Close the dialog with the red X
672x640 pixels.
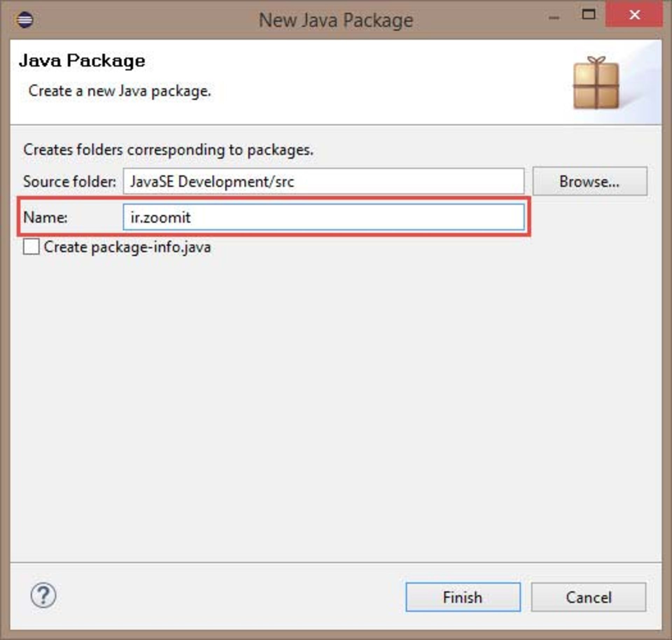(x=634, y=14)
